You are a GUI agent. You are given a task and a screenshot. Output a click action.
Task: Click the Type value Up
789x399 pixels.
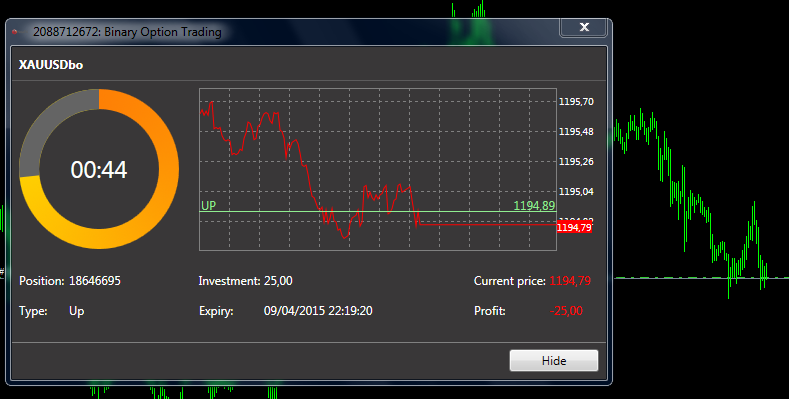(76, 311)
